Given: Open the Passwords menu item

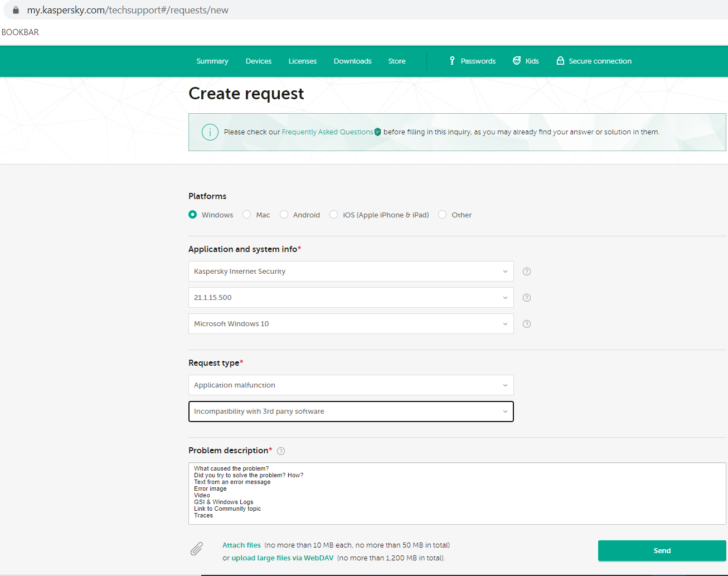Looking at the screenshot, I should click(x=472, y=61).
